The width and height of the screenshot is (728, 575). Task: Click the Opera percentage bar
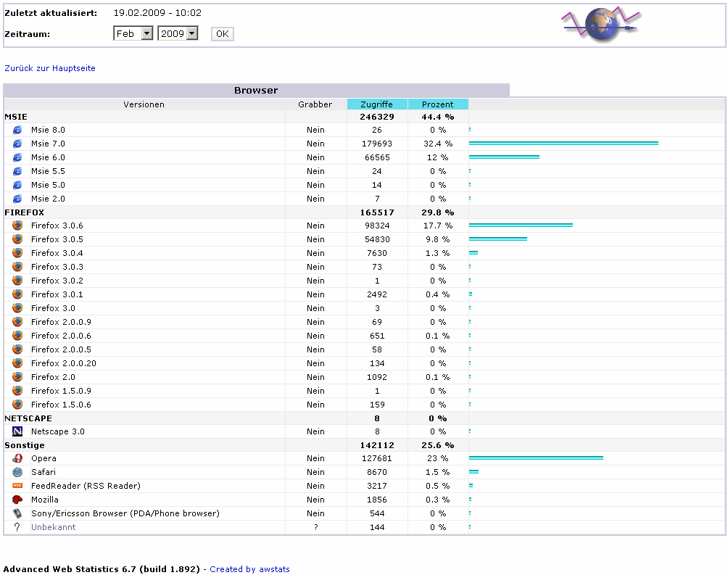[x=536, y=458]
